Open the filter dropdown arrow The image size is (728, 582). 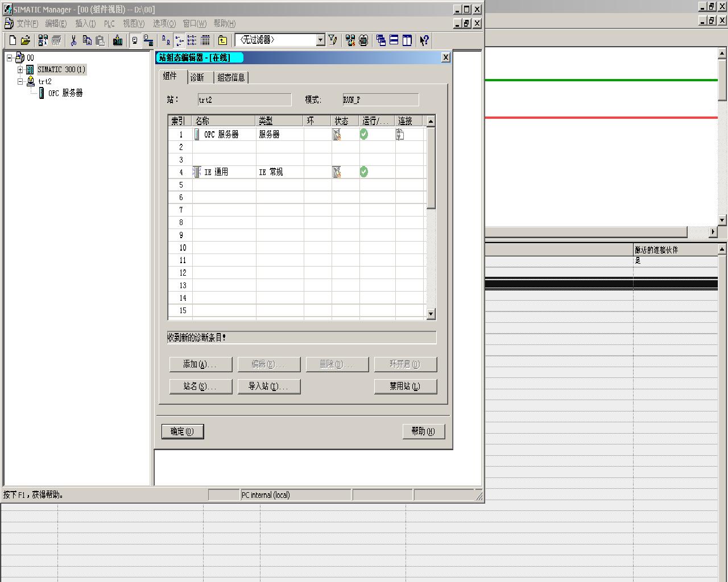[x=320, y=40]
